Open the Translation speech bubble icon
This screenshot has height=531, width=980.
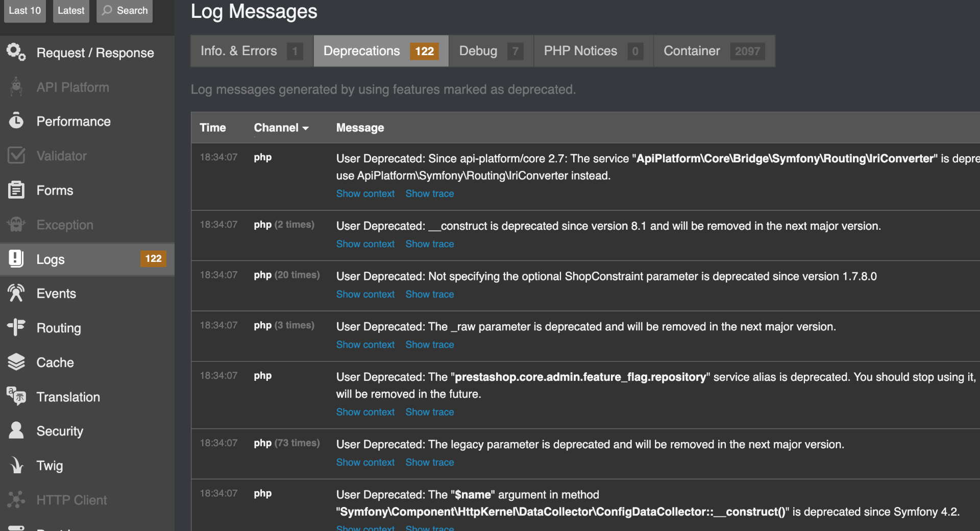click(x=16, y=396)
